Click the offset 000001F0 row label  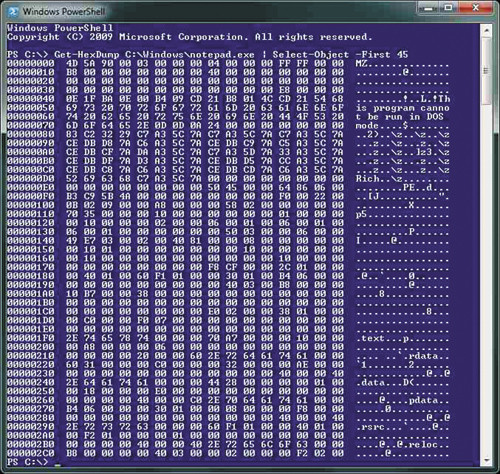tap(31, 338)
